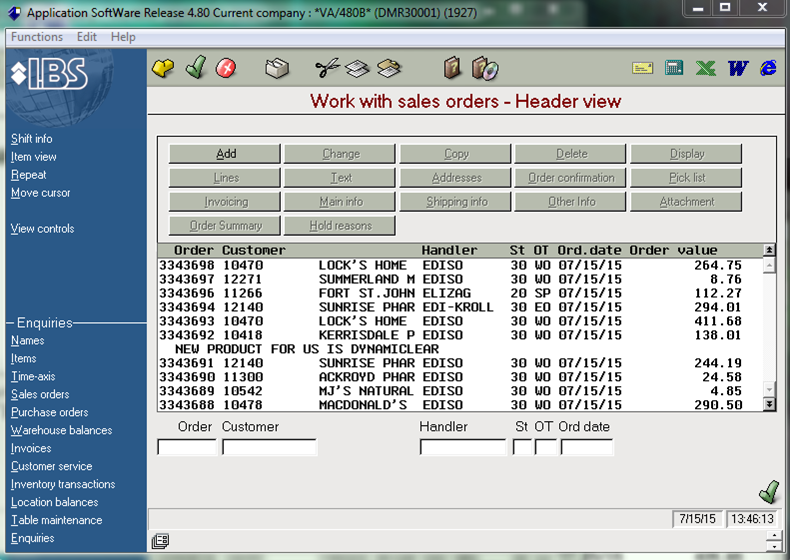Launch the Excel export icon
790x560 pixels.
(705, 68)
